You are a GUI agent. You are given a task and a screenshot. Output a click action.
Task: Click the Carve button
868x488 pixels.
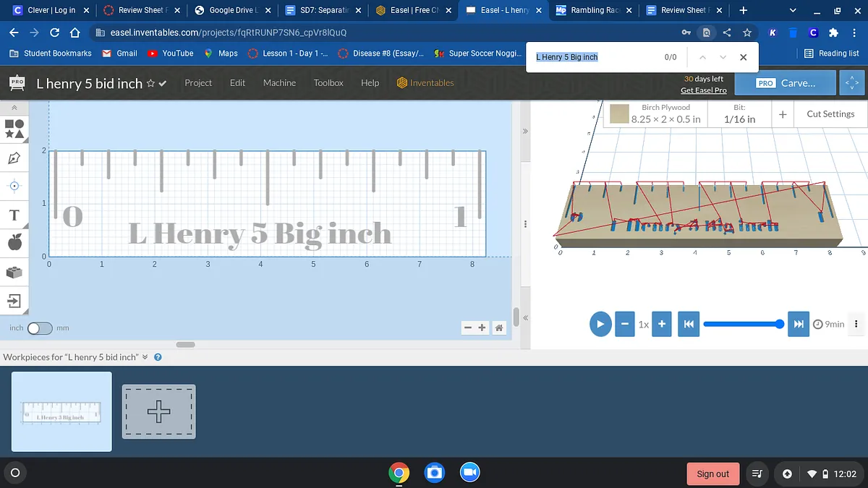(x=785, y=83)
